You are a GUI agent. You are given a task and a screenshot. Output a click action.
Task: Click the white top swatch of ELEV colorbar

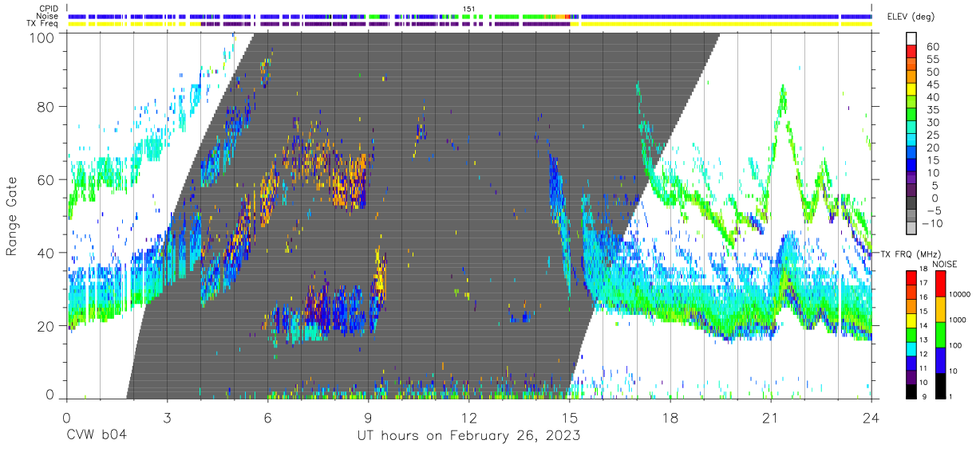point(911,39)
